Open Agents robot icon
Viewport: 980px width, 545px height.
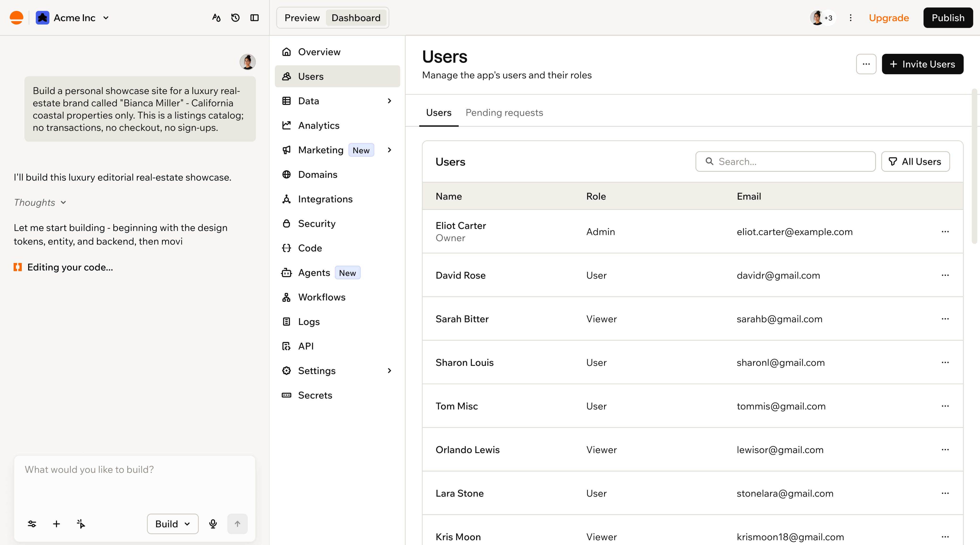coord(286,273)
